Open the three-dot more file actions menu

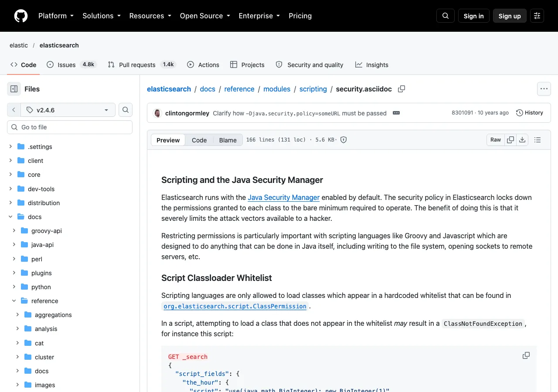pos(544,89)
